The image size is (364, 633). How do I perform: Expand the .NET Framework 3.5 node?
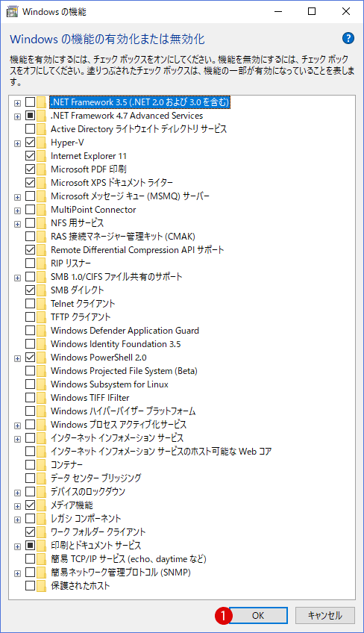click(x=17, y=103)
